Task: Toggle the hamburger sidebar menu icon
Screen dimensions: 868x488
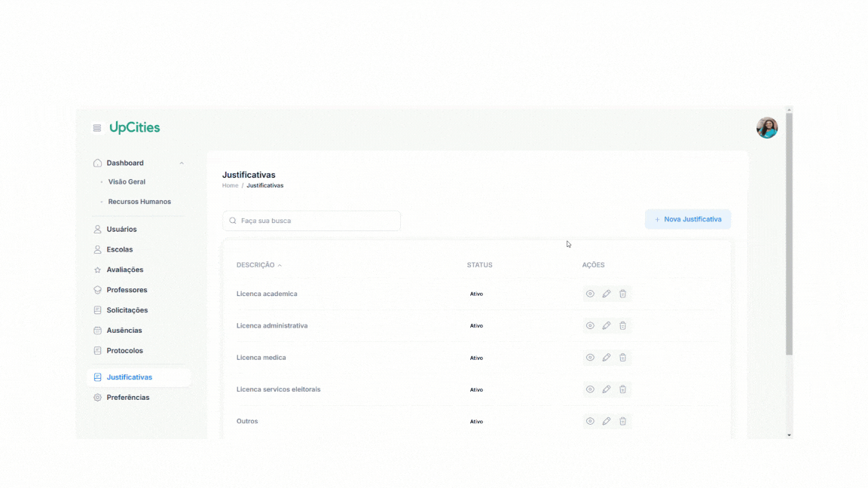Action: pyautogui.click(x=97, y=128)
